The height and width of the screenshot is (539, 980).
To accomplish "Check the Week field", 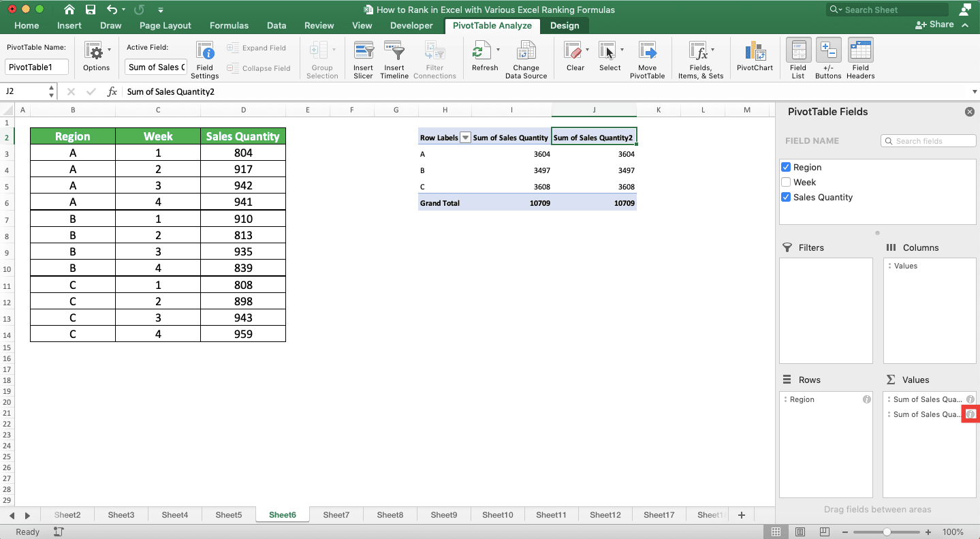I will click(x=786, y=182).
